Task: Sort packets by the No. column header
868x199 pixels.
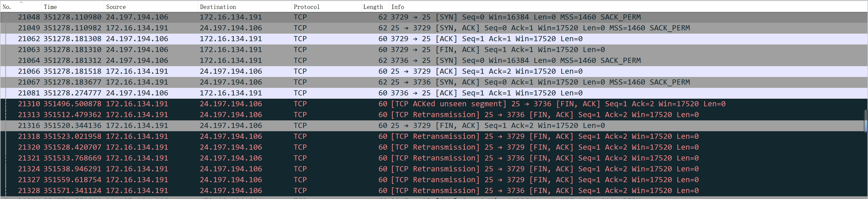Action: 7,7
